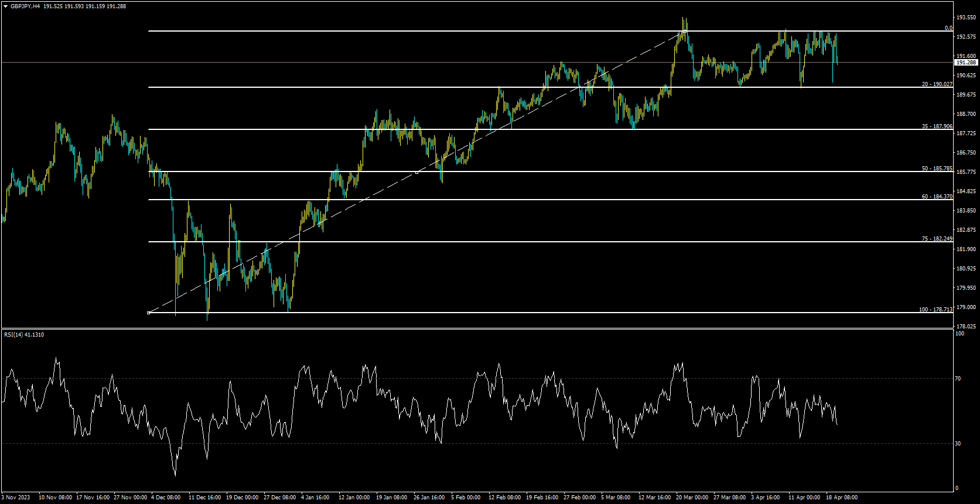This screenshot has width=980, height=504.
Task: Click the 179.000 price scale value
Action: [966, 307]
